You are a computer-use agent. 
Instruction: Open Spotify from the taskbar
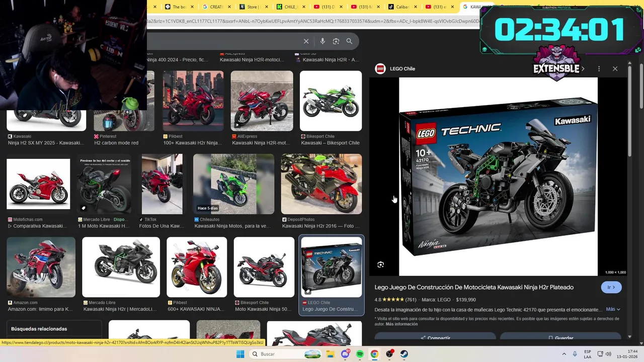click(360, 354)
